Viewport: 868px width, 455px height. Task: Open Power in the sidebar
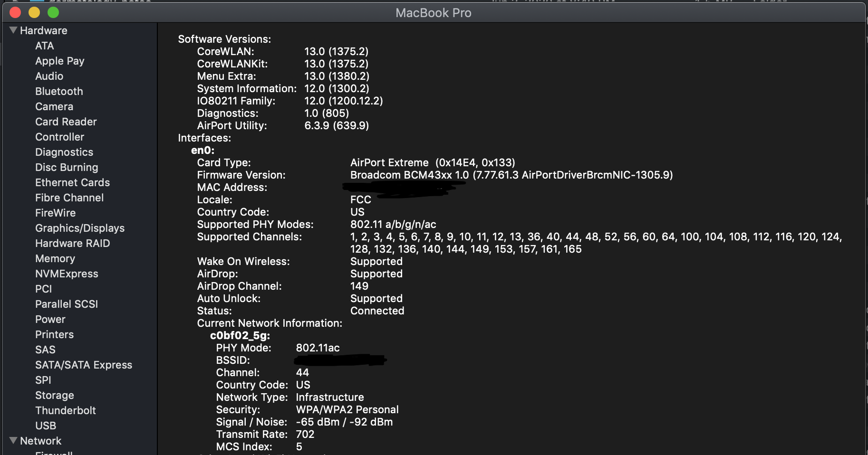click(x=50, y=319)
